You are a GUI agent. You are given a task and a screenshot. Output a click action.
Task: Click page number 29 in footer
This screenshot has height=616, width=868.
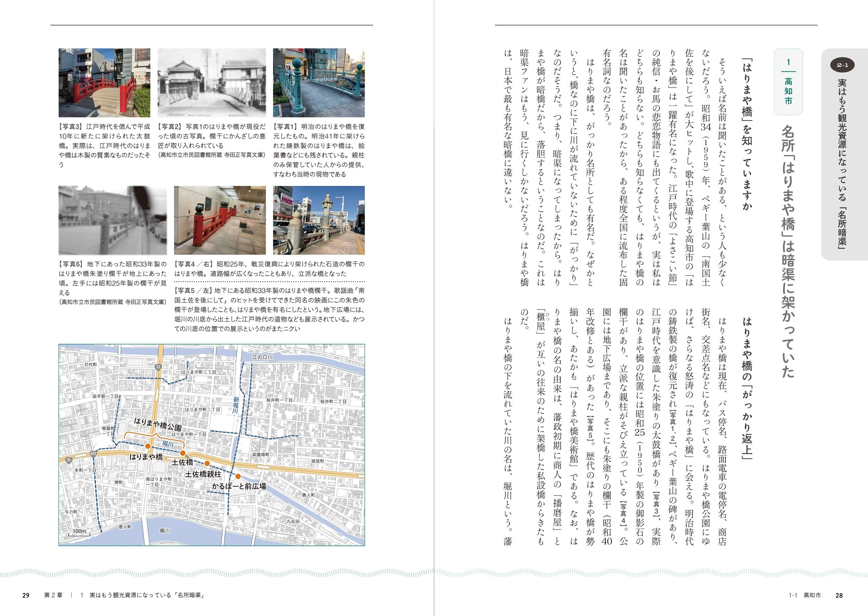click(x=26, y=595)
